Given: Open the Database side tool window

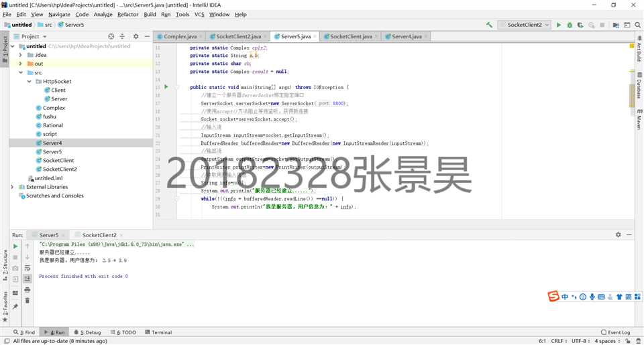Looking at the screenshot, I should [x=639, y=86].
